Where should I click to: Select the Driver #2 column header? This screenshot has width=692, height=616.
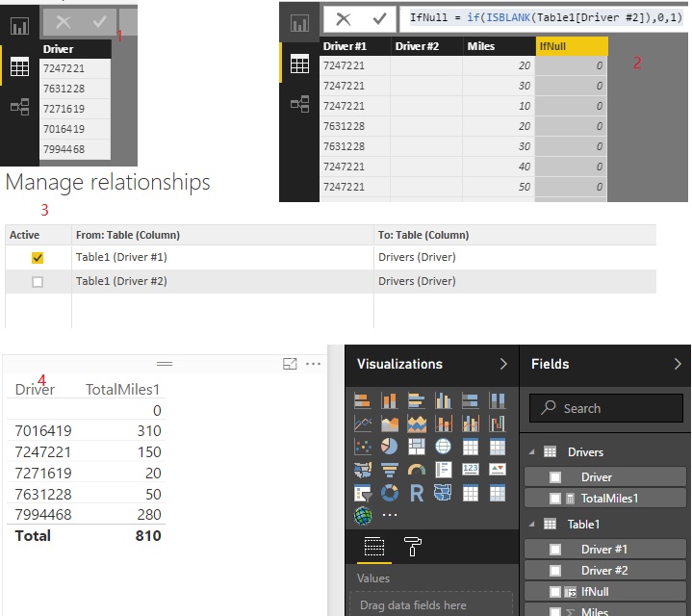point(426,46)
